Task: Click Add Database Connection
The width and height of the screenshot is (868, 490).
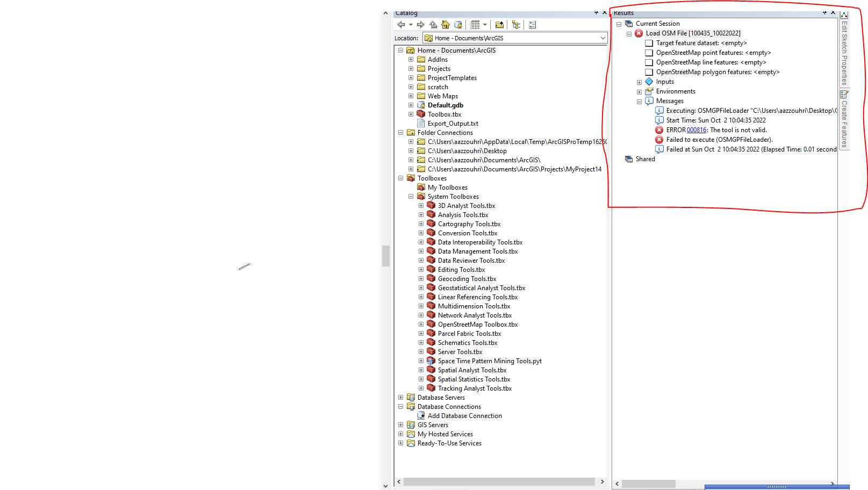Action: tap(465, 415)
